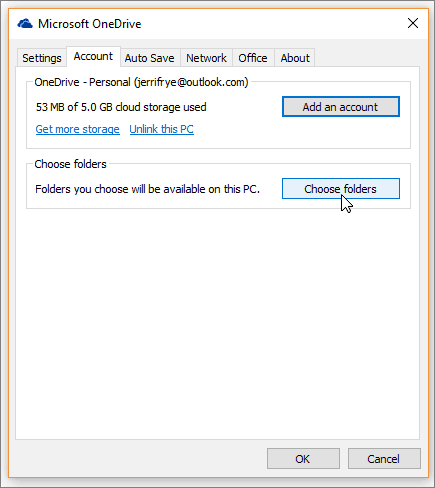The image size is (435, 488).
Task: Show the About tab
Action: coord(295,58)
